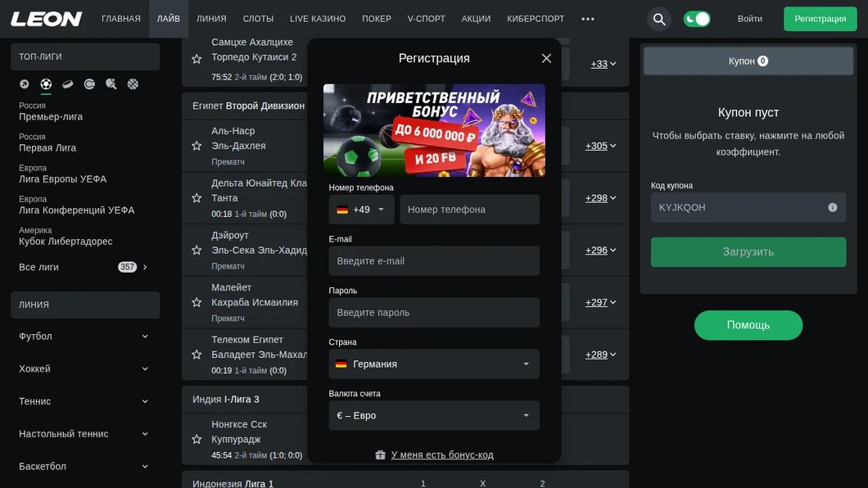Expand the Хоккей section
Image resolution: width=868 pixels, height=488 pixels.
tap(84, 369)
